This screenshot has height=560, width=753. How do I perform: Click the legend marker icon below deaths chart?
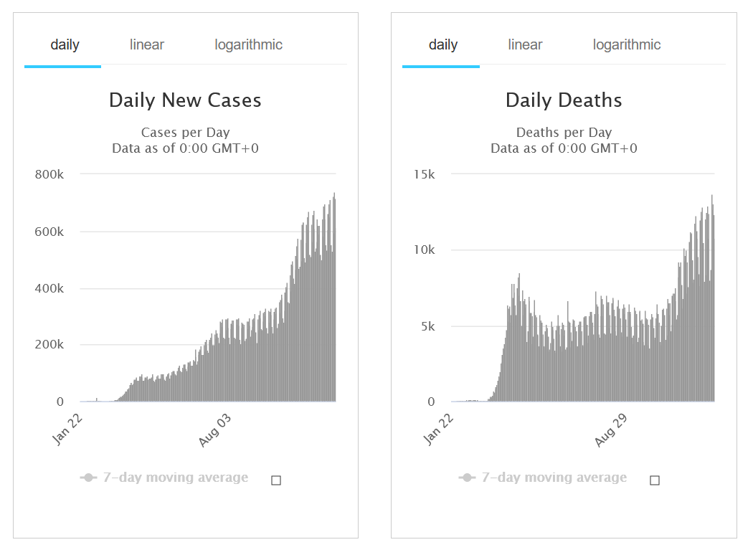pyautogui.click(x=467, y=478)
